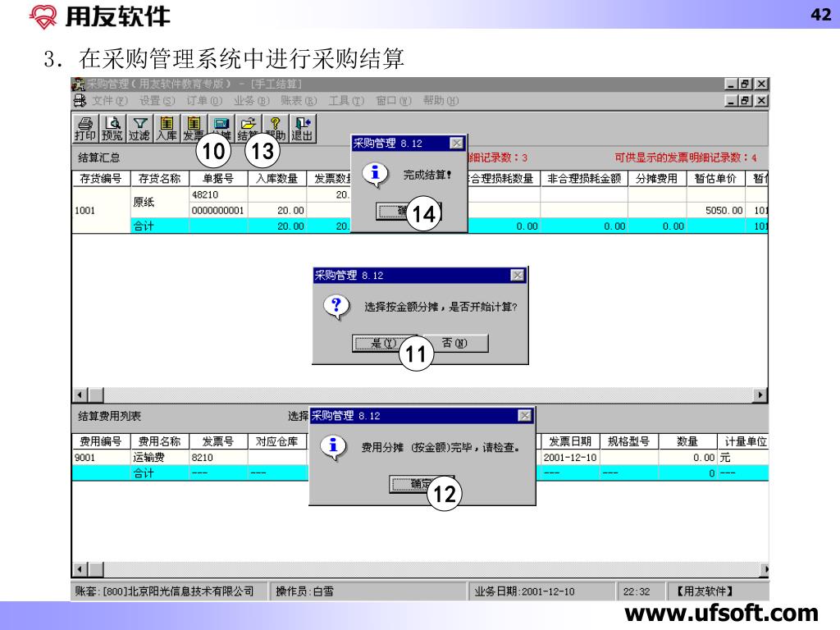Close the 费用分摊完毕 info dialog
840x630 pixels.
pyautogui.click(x=525, y=416)
